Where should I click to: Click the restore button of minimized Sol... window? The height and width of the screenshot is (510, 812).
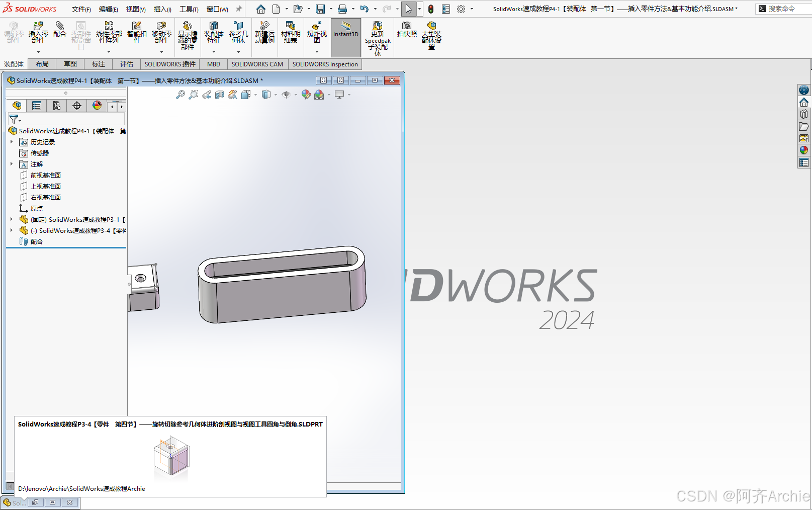(35, 502)
